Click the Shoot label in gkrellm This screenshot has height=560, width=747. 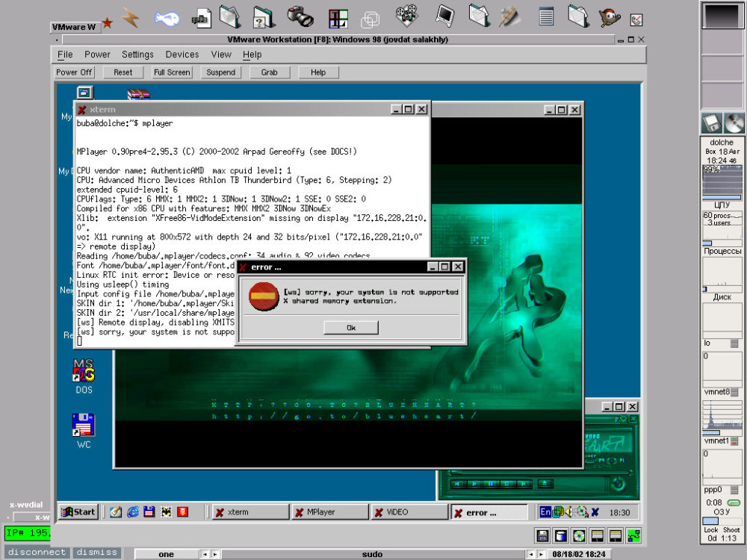coord(731,529)
